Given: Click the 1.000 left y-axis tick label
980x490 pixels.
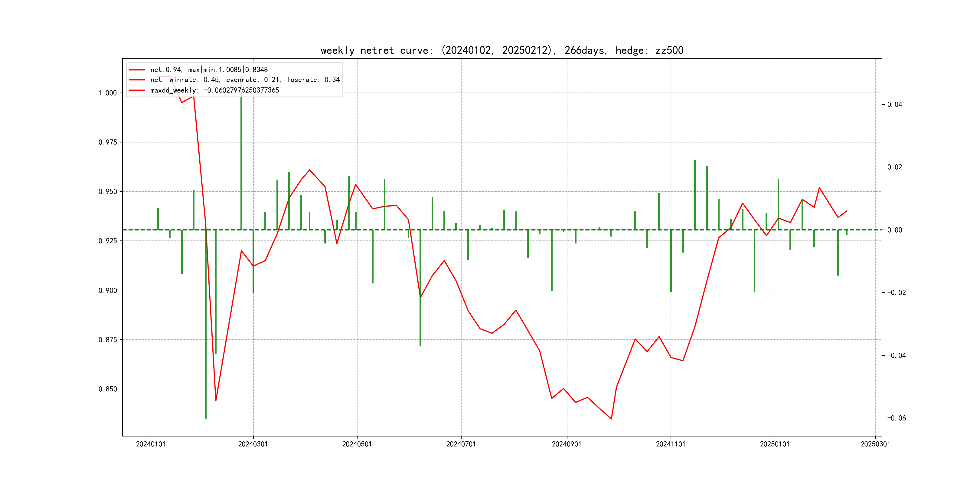Looking at the screenshot, I should point(108,93).
